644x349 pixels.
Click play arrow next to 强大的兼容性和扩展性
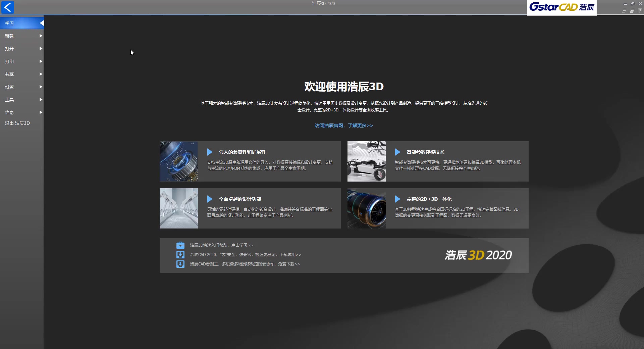click(210, 152)
